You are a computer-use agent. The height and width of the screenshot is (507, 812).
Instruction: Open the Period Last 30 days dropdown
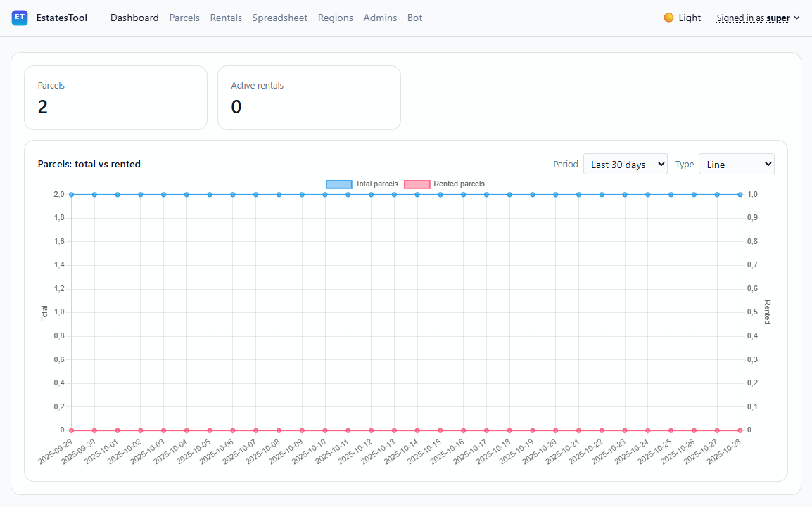[625, 164]
